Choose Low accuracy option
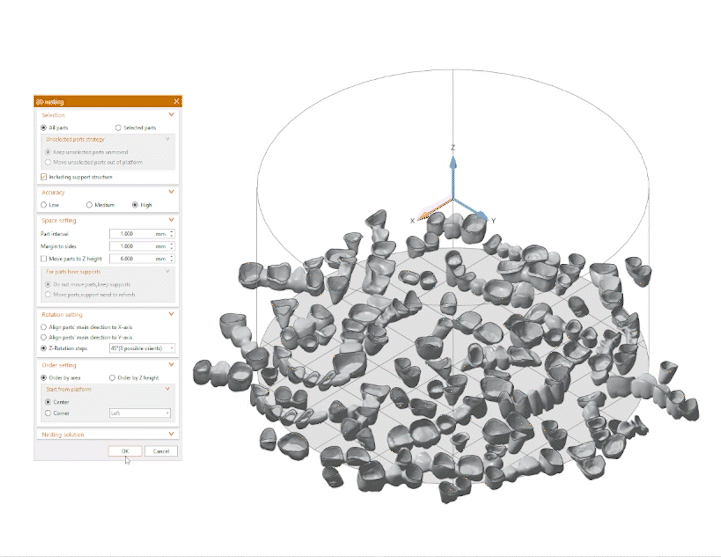Screen dimensions: 721x557 coord(43,204)
